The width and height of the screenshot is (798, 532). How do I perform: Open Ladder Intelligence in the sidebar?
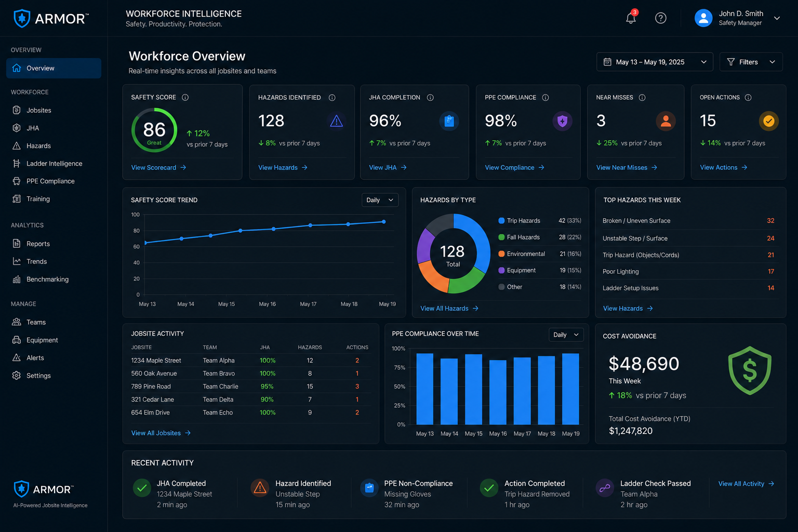54,163
